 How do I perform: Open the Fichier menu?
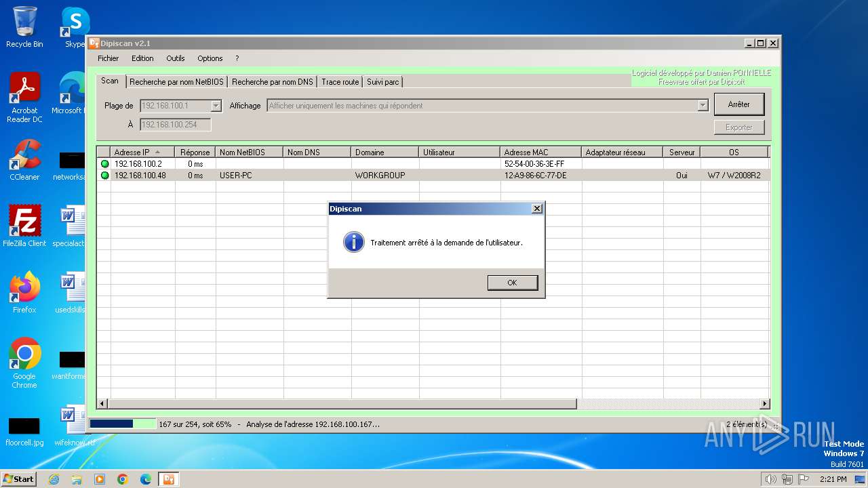[x=108, y=58]
